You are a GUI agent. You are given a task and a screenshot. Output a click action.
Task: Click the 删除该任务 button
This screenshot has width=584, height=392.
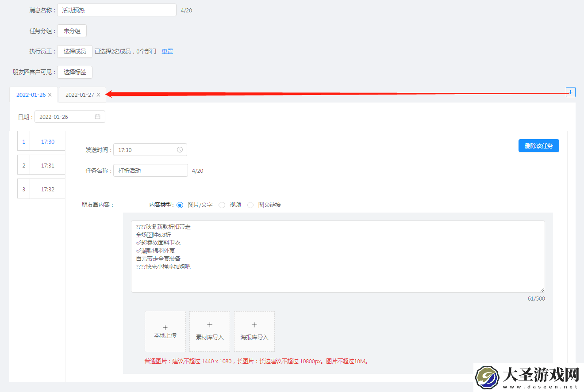(538, 146)
